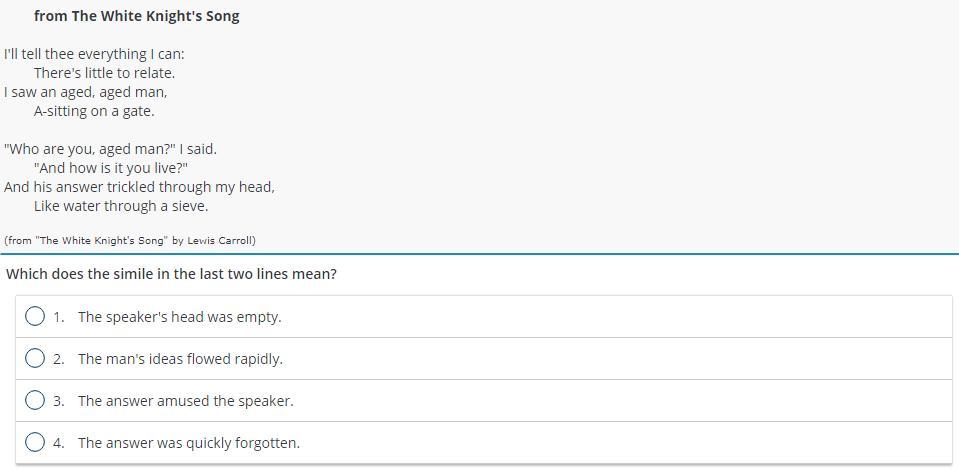Mark the radio button for option 4
The height and width of the screenshot is (471, 959).
click(35, 442)
